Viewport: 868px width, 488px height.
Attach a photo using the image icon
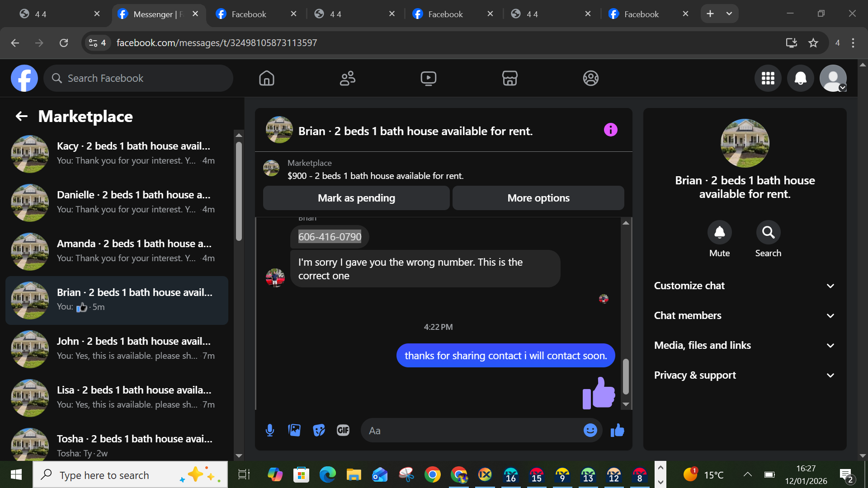pos(294,430)
